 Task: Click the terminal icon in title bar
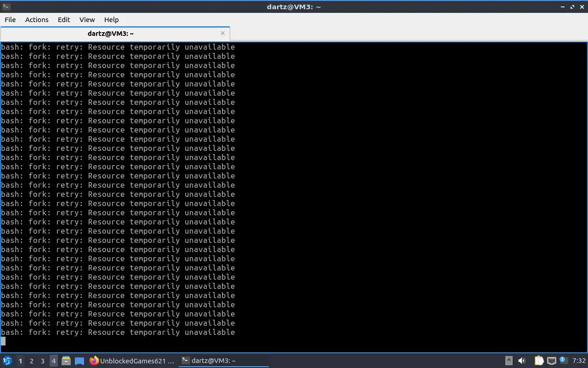pyautogui.click(x=6, y=6)
